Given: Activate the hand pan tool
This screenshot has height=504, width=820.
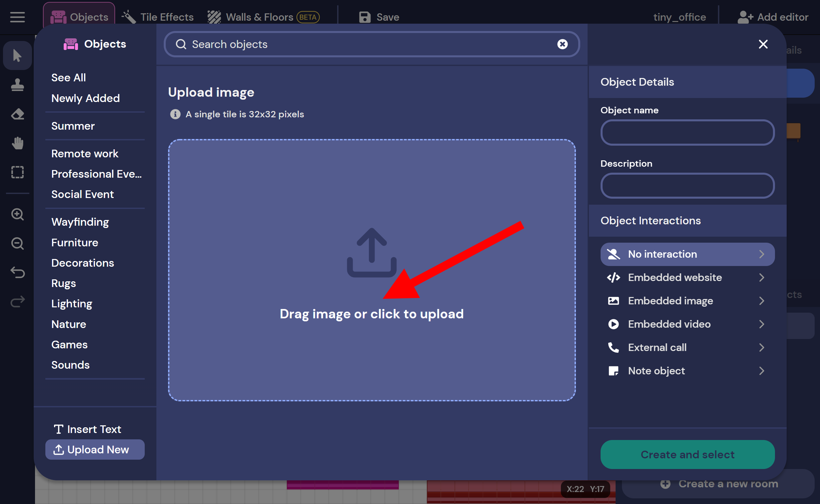Looking at the screenshot, I should 17,143.
